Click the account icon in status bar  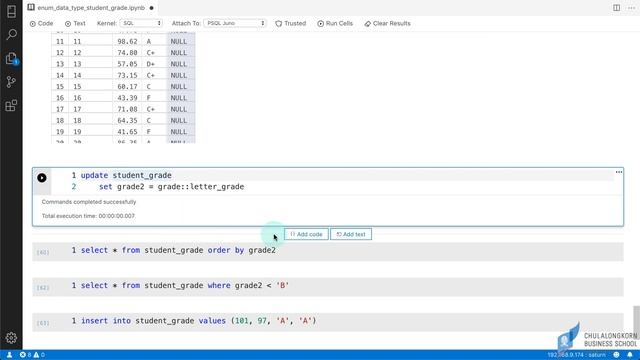[x=9, y=355]
